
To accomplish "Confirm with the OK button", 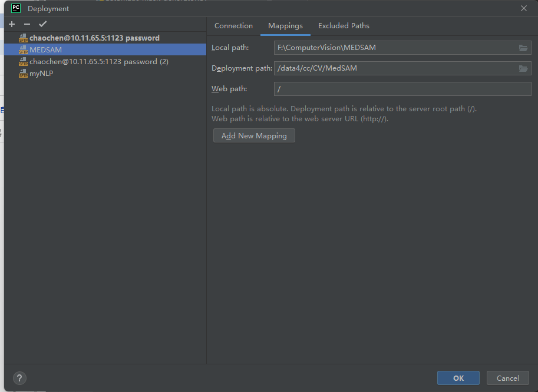I will [x=458, y=378].
